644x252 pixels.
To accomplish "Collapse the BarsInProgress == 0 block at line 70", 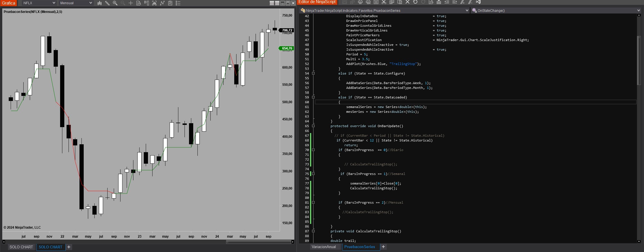I will coord(313,150).
